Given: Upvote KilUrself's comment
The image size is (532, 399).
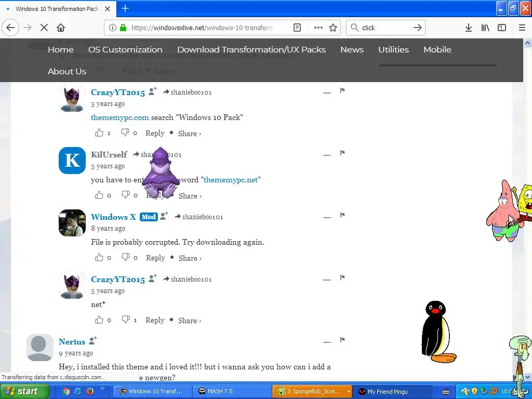Looking at the screenshot, I should tap(99, 195).
